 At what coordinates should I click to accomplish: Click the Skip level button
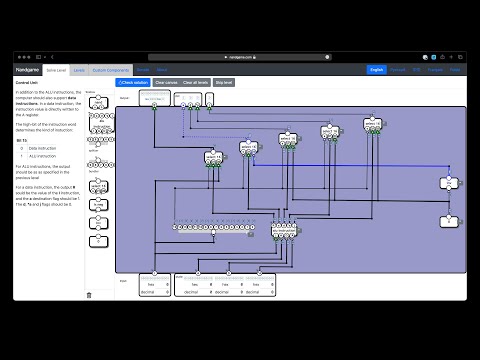click(x=224, y=82)
